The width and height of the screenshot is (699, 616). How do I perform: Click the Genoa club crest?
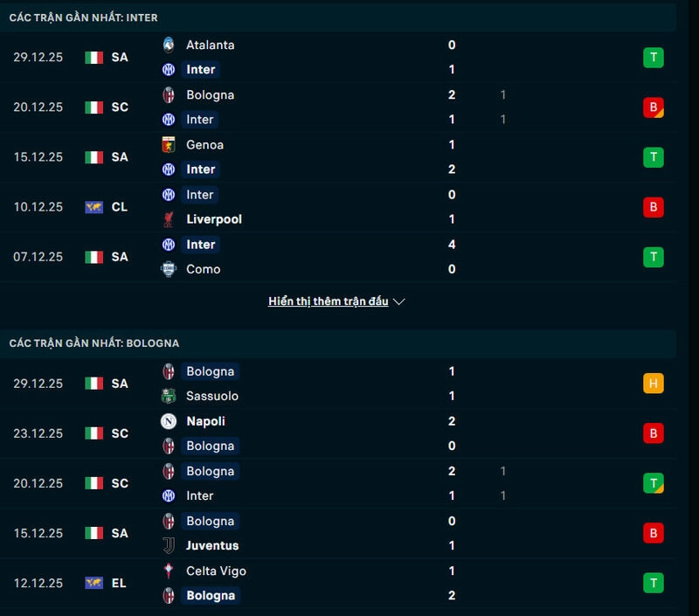(171, 145)
